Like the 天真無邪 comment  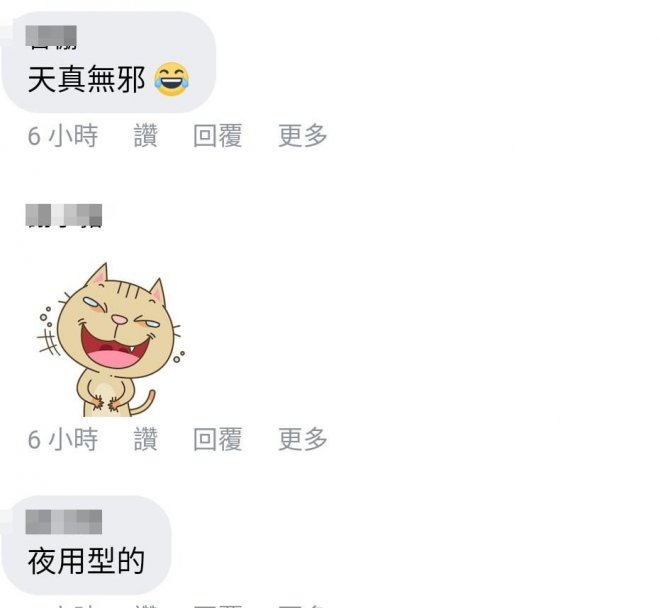pyautogui.click(x=146, y=136)
